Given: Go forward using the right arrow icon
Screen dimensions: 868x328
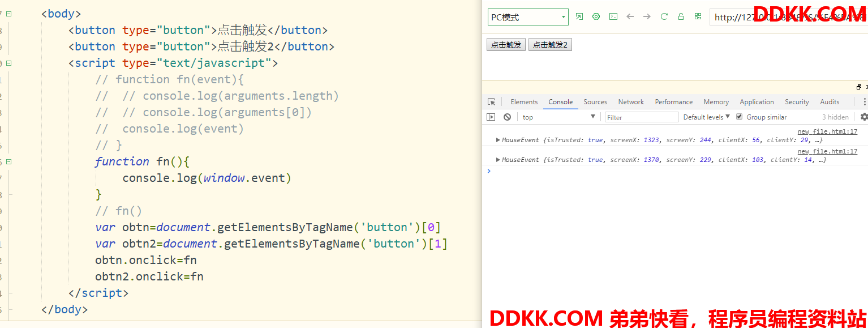Looking at the screenshot, I should [x=647, y=16].
